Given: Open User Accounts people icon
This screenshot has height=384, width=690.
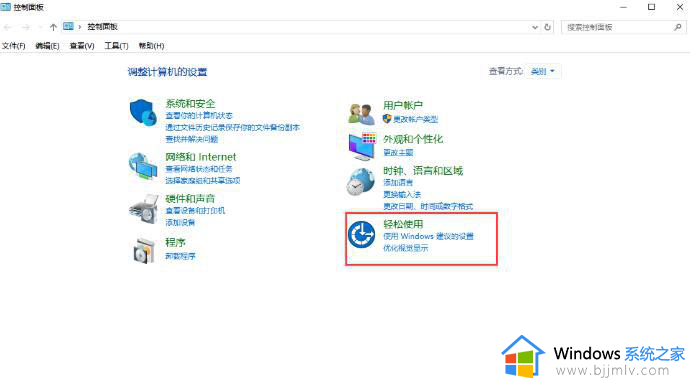Looking at the screenshot, I should (x=361, y=114).
